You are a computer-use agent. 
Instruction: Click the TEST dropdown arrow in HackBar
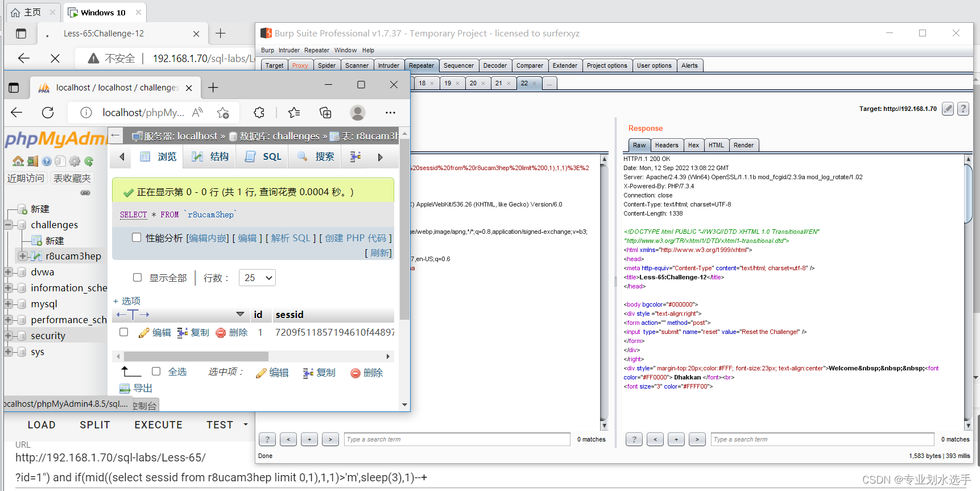click(246, 424)
